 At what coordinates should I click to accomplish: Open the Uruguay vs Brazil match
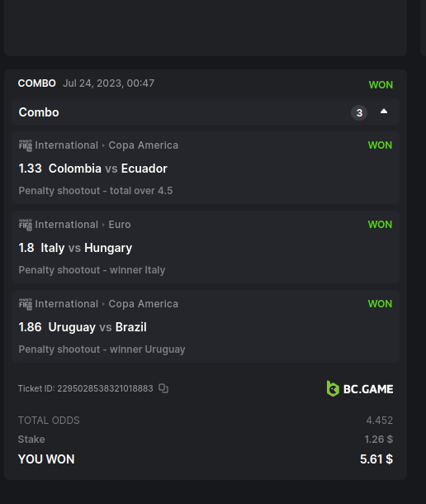click(x=97, y=327)
